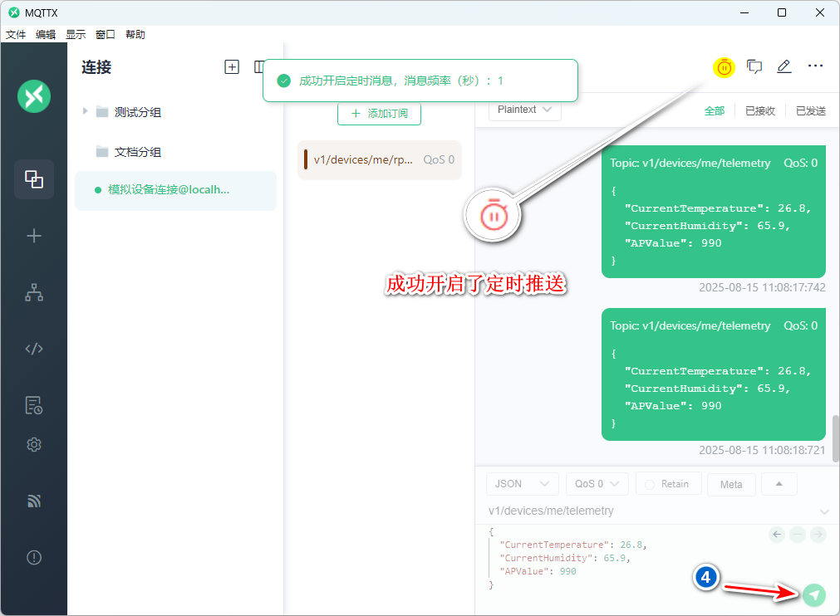Open the log icon in sidebar
This screenshot has width=840, height=616.
click(x=34, y=405)
